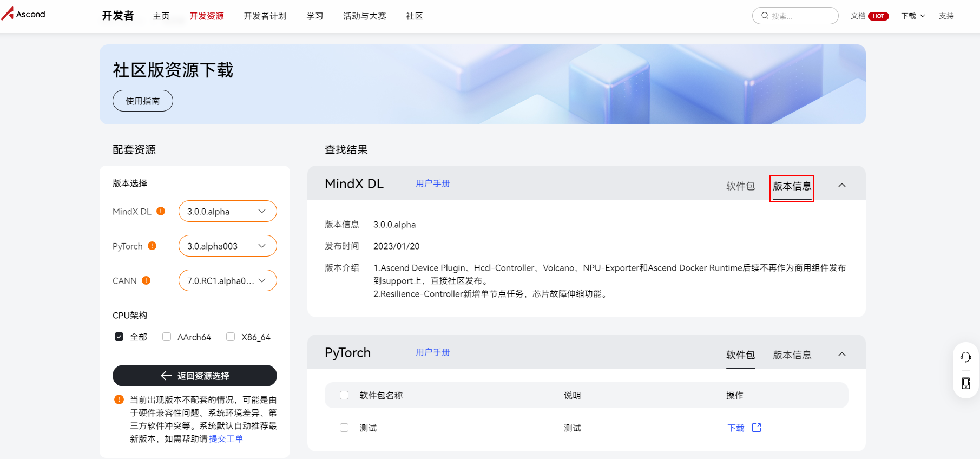Click the 开发者 site title
The image size is (980, 459).
point(118,16)
